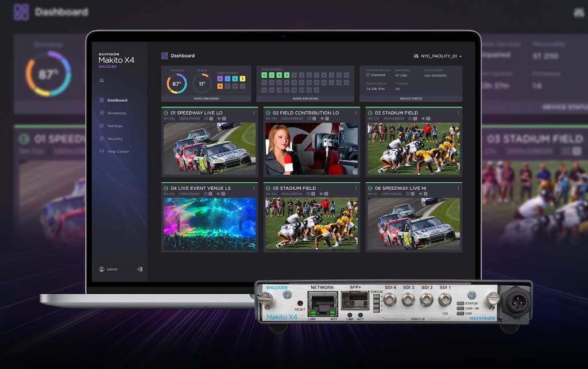Select teal video encoder 2 square
Viewport: 588px width, 369px height.
[x=235, y=78]
